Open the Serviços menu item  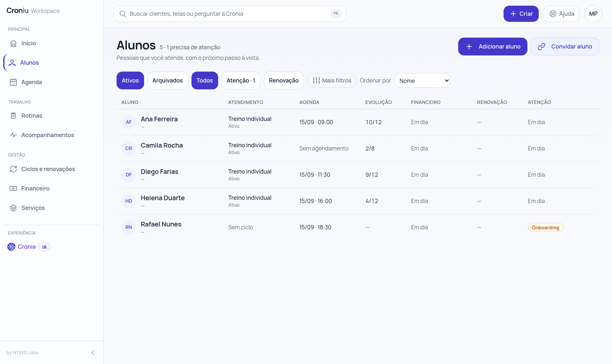(x=52, y=208)
